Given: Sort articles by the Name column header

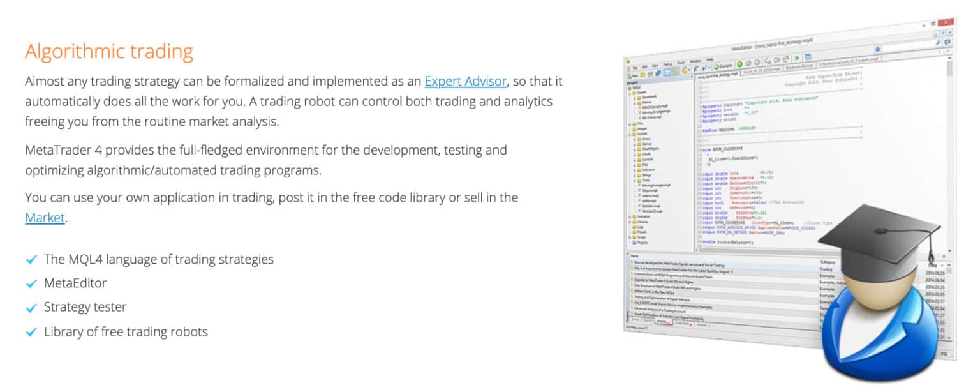Looking at the screenshot, I should pyautogui.click(x=634, y=255).
